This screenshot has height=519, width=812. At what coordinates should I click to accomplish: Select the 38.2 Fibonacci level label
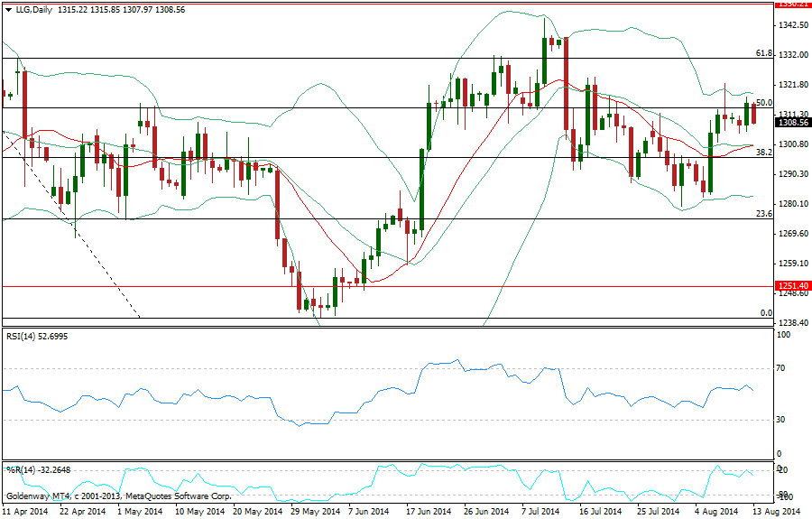click(x=763, y=153)
